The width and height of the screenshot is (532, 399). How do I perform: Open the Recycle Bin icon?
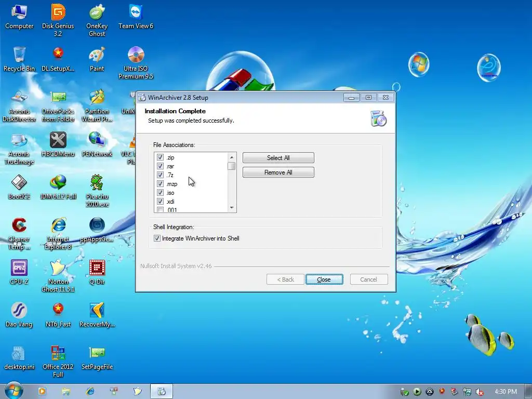point(19,59)
